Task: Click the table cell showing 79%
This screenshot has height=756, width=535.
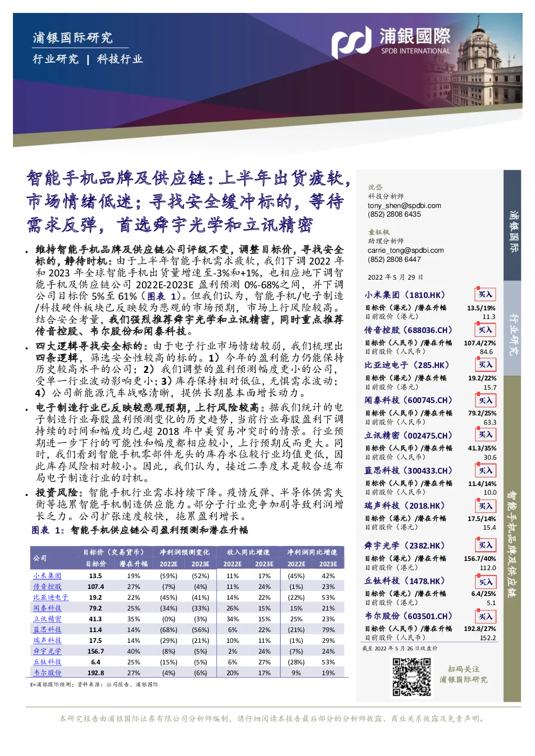Action: pos(328,630)
